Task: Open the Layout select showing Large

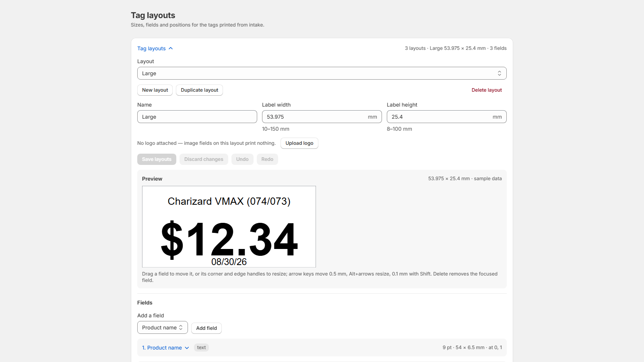Action: tap(322, 73)
